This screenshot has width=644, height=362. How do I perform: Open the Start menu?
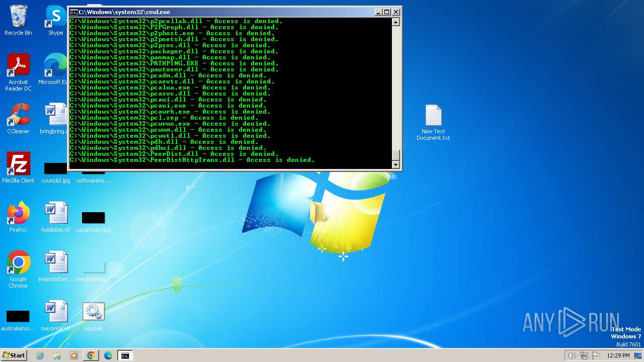coord(14,355)
